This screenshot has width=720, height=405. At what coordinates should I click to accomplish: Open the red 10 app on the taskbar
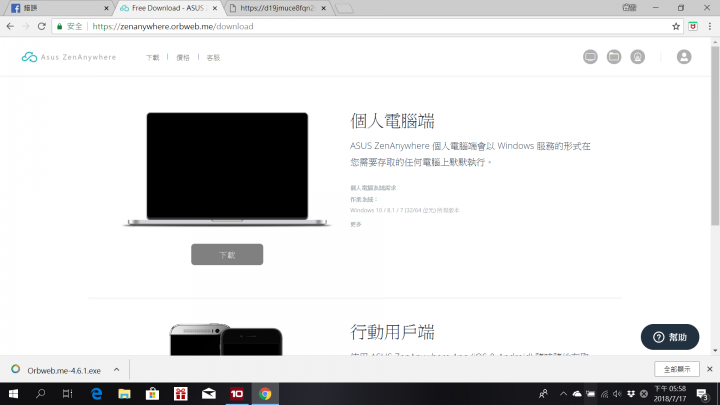(237, 394)
